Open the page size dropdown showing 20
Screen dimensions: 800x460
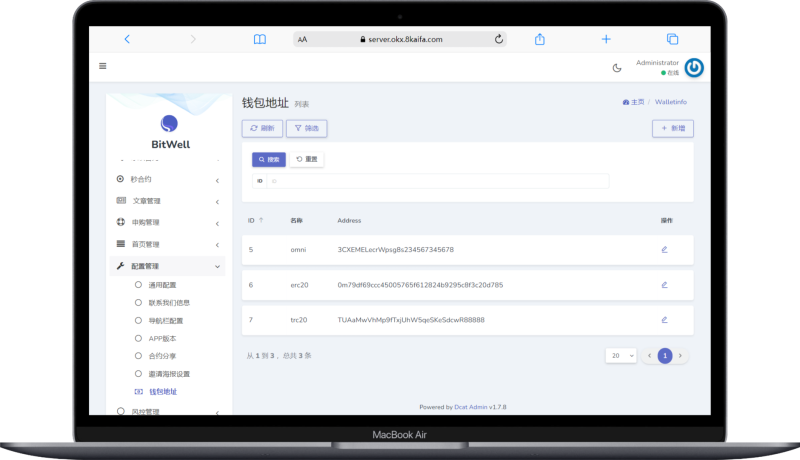(620, 355)
